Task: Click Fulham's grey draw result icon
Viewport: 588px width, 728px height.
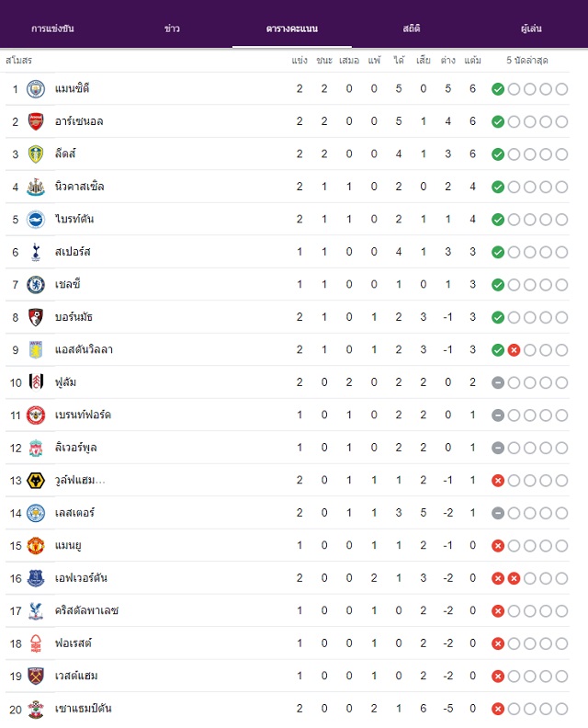Action: pyautogui.click(x=498, y=382)
